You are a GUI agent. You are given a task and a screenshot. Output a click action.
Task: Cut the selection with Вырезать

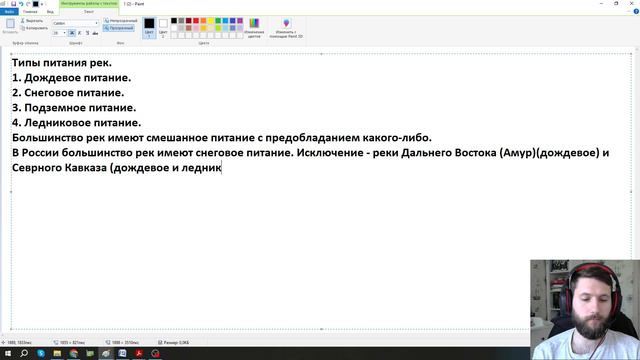32,21
